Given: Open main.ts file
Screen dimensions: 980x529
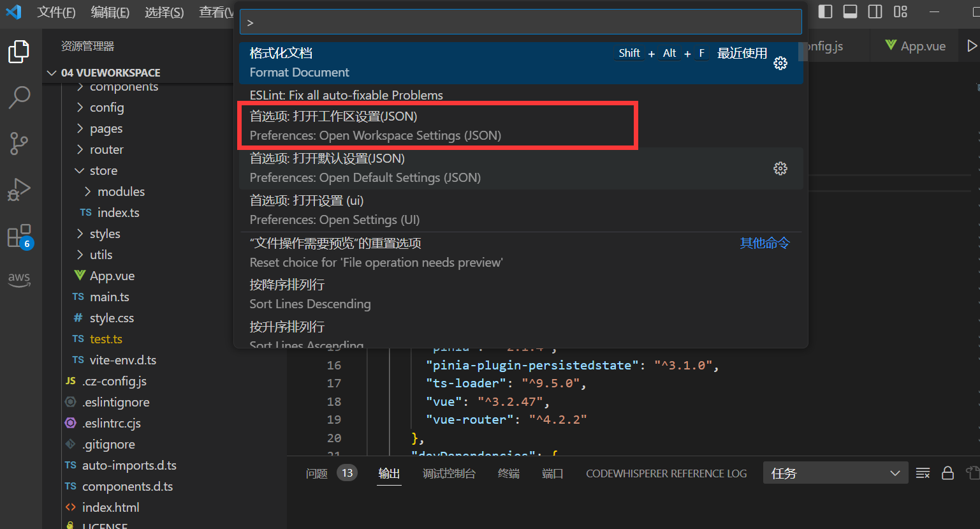Looking at the screenshot, I should (x=109, y=297).
